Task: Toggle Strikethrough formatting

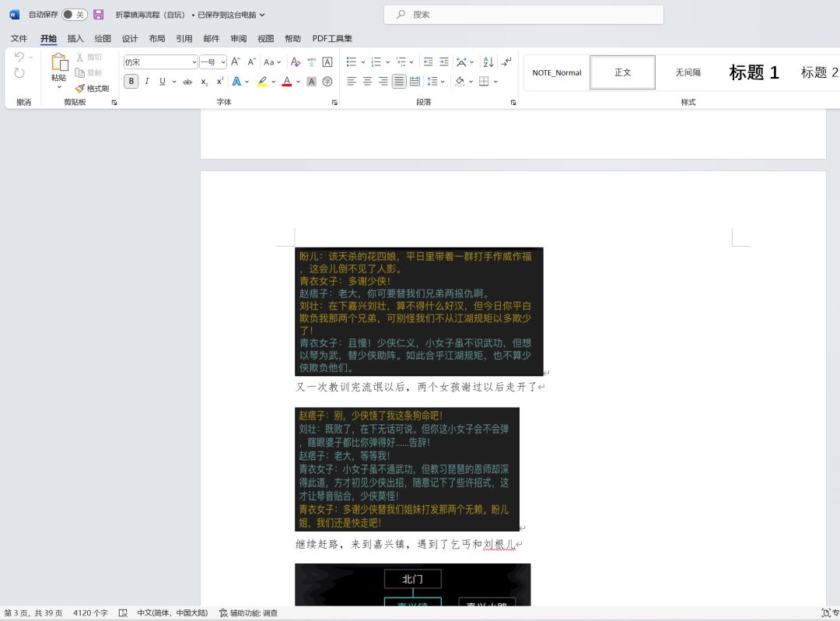Action: click(x=187, y=82)
